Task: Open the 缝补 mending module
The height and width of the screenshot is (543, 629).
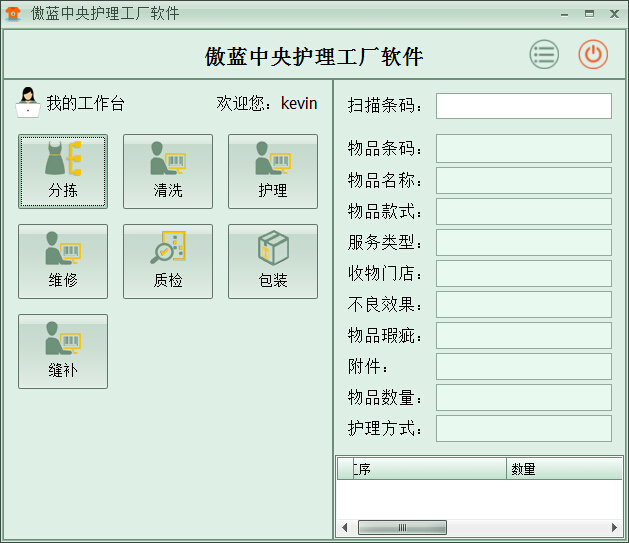Action: pos(63,351)
